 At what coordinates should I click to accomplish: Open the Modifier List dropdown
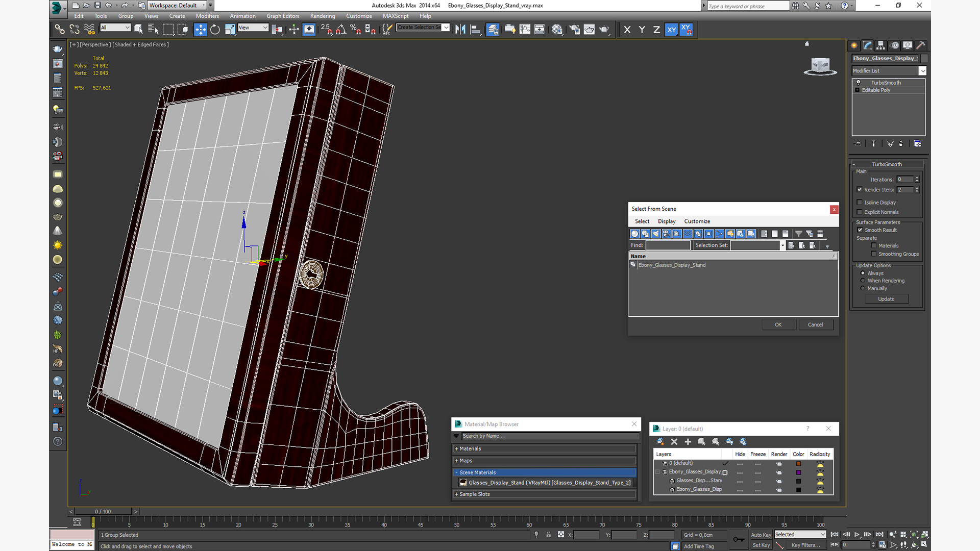[889, 71]
